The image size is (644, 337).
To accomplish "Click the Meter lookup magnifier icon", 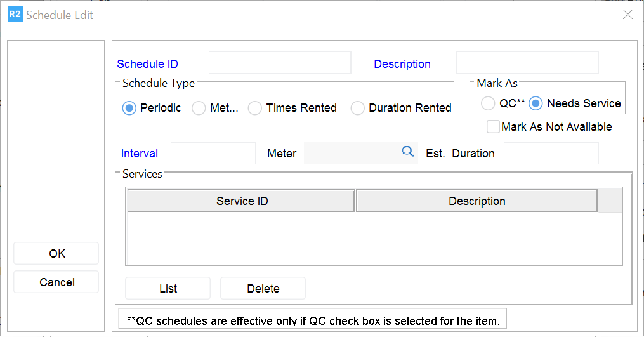I will point(407,152).
